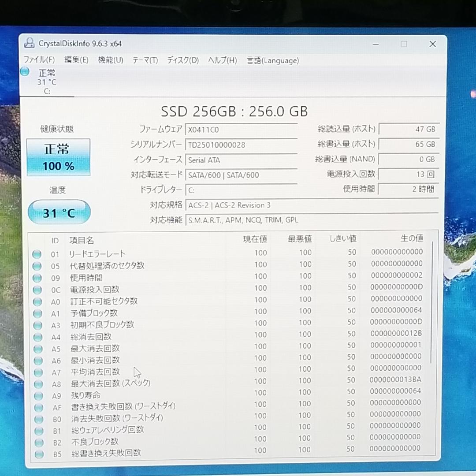Open the テーマ(T) theme menu
The height and width of the screenshot is (476, 476).
(x=144, y=60)
